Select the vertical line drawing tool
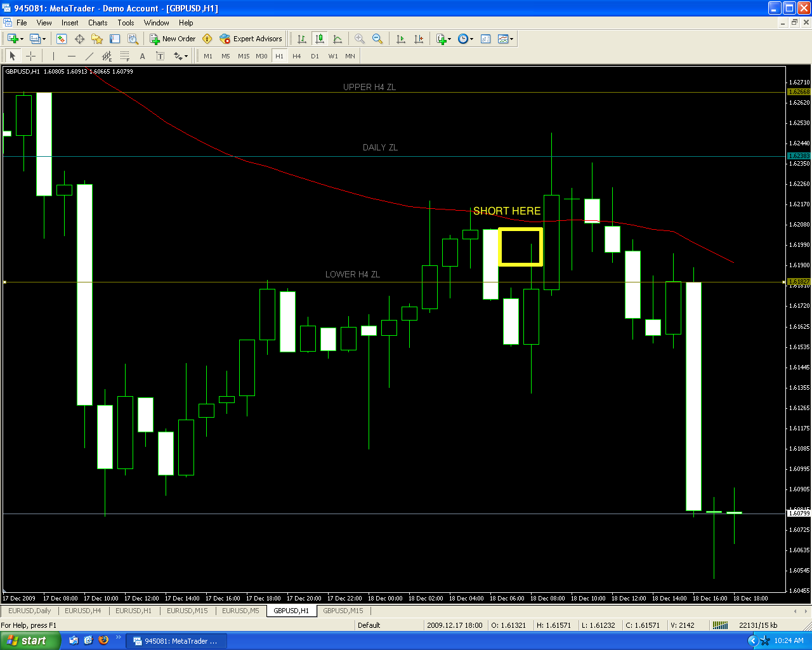Viewport: 812px width, 650px height. (x=53, y=56)
